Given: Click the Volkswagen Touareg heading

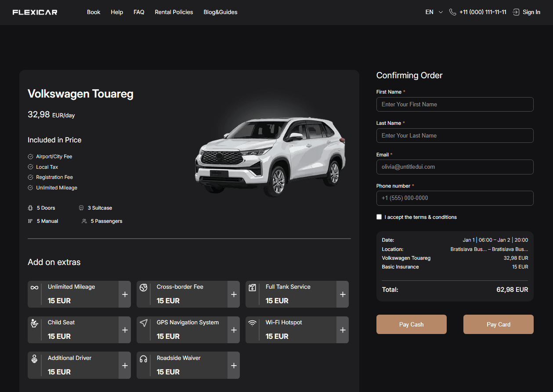Looking at the screenshot, I should (80, 94).
